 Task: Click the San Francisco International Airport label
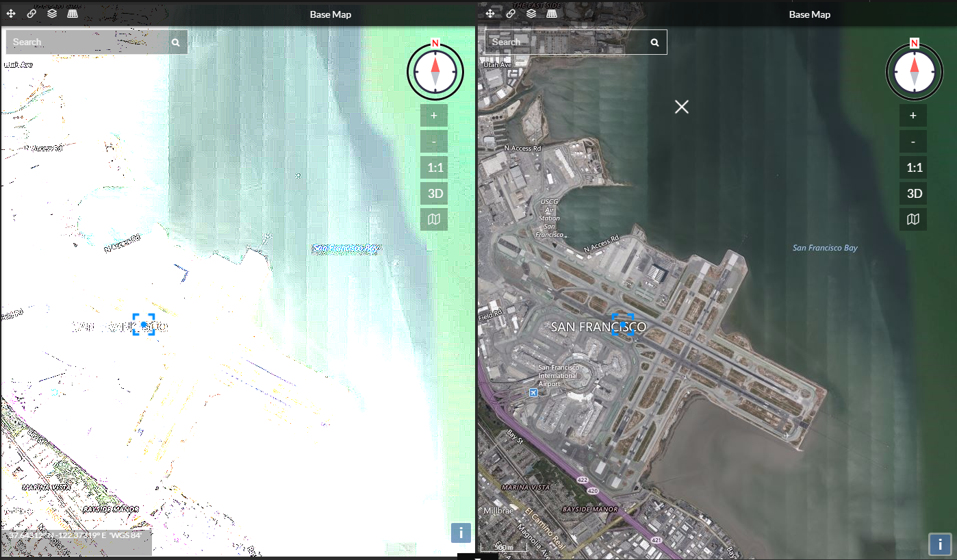[x=558, y=376]
